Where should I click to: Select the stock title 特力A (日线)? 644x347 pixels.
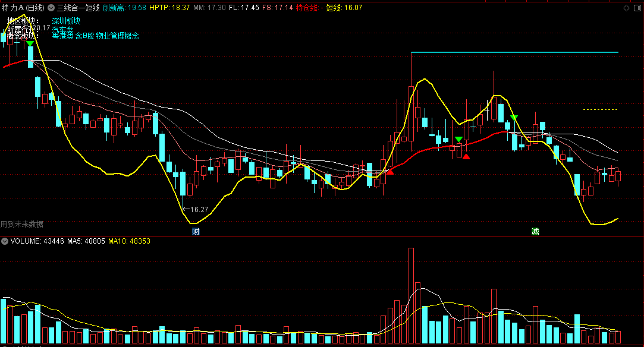[23, 8]
